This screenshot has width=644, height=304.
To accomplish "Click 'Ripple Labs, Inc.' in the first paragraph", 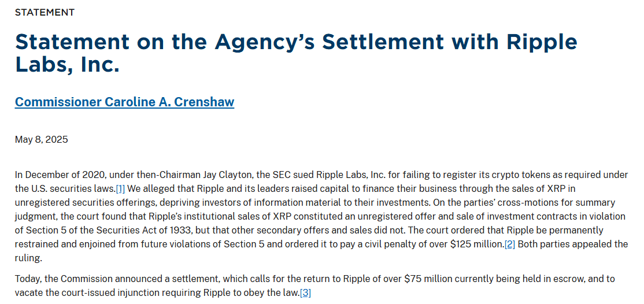I will pos(317,175).
